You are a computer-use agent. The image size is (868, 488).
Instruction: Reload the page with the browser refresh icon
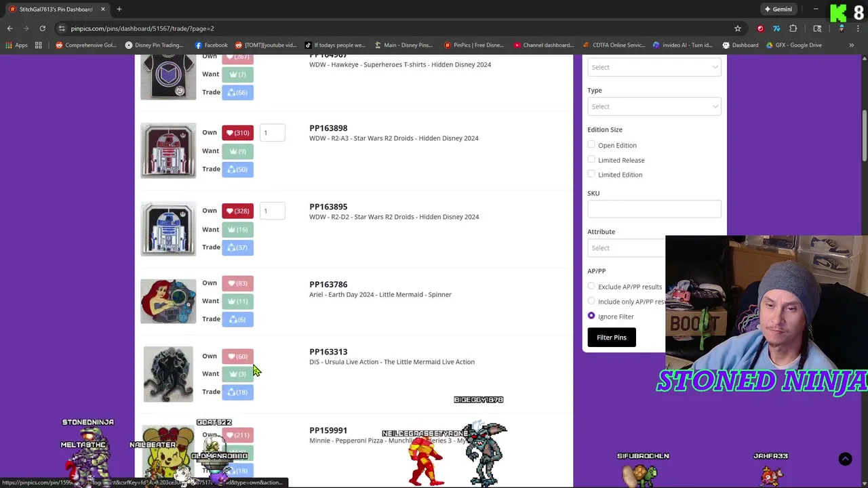point(42,28)
